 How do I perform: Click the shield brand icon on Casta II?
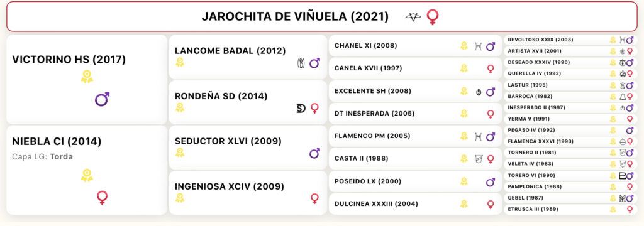click(478, 159)
